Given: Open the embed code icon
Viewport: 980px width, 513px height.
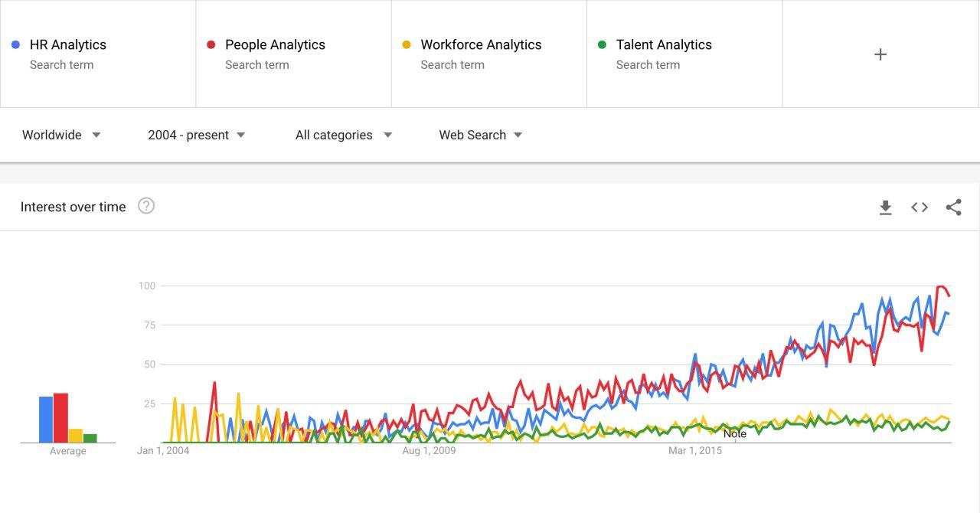Looking at the screenshot, I should point(920,207).
